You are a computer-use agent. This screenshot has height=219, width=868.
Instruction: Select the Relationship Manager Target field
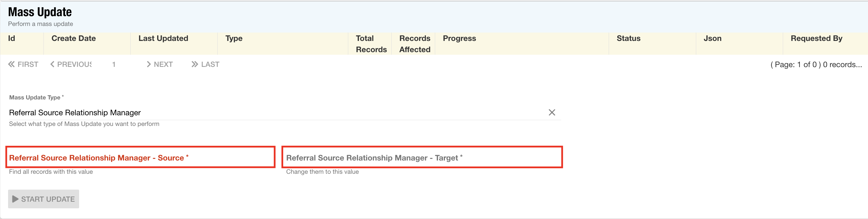422,158
